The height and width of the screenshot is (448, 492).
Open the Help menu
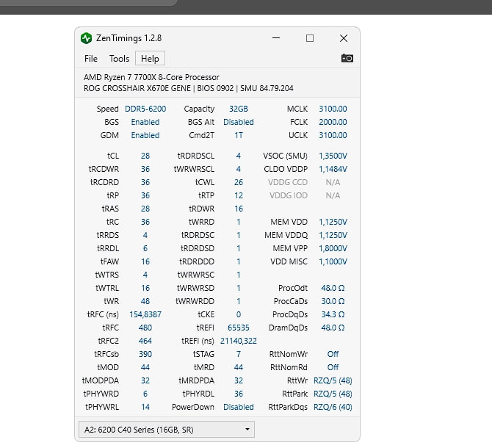pos(150,59)
